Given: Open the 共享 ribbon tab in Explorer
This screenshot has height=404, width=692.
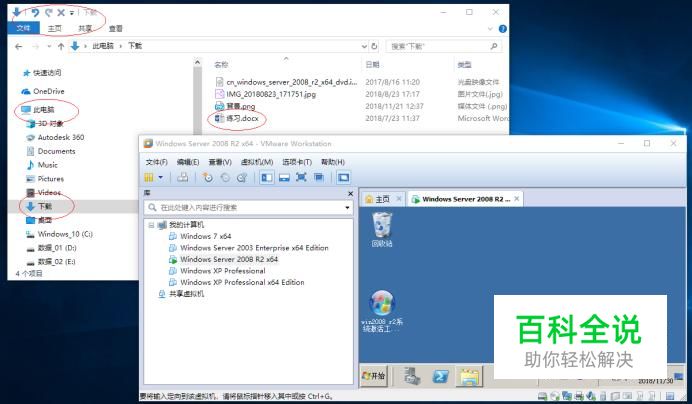Looking at the screenshot, I should 85,28.
